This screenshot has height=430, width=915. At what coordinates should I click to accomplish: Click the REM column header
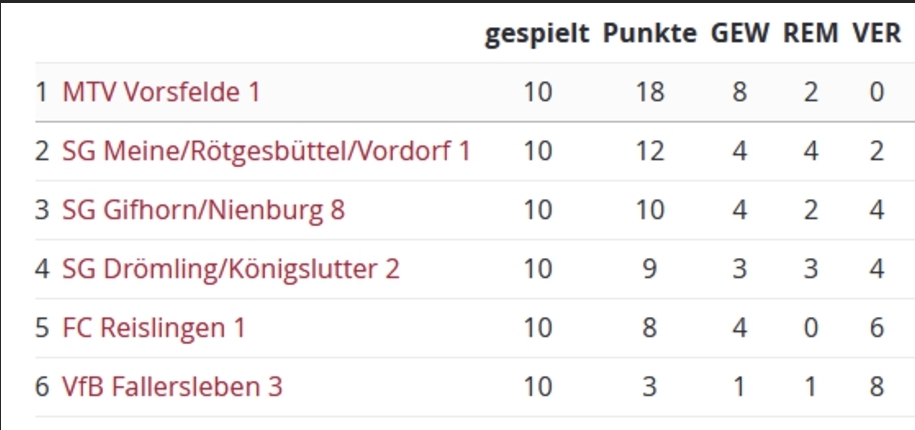[811, 34]
